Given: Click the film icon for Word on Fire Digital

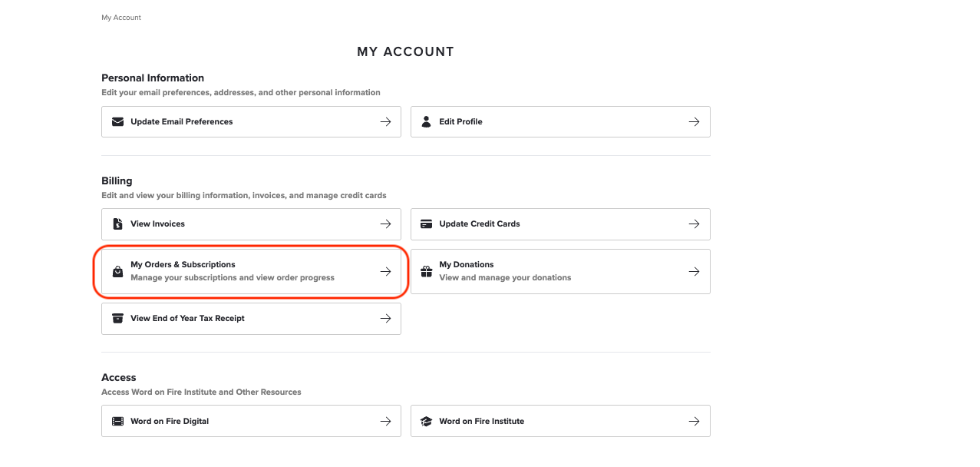Looking at the screenshot, I should [117, 421].
